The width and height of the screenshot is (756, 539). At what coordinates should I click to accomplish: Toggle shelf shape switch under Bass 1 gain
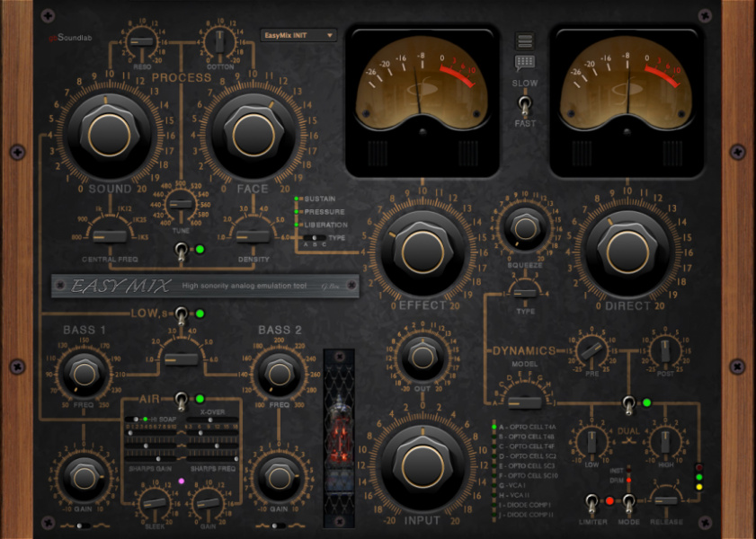83,526
